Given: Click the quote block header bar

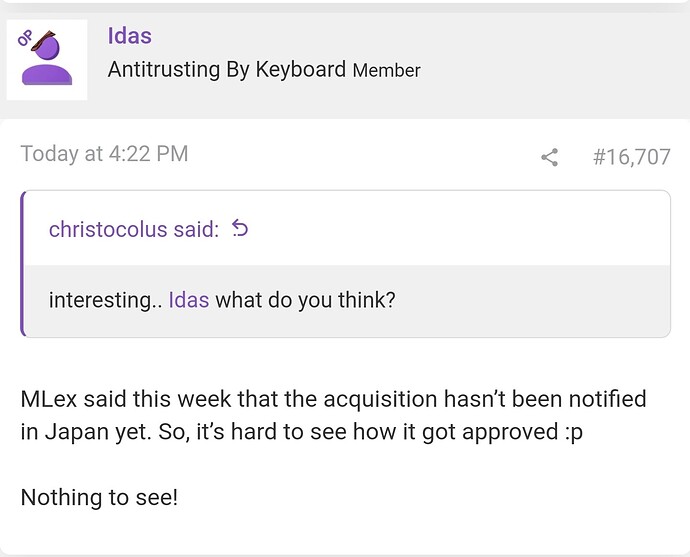Looking at the screenshot, I should point(348,228).
